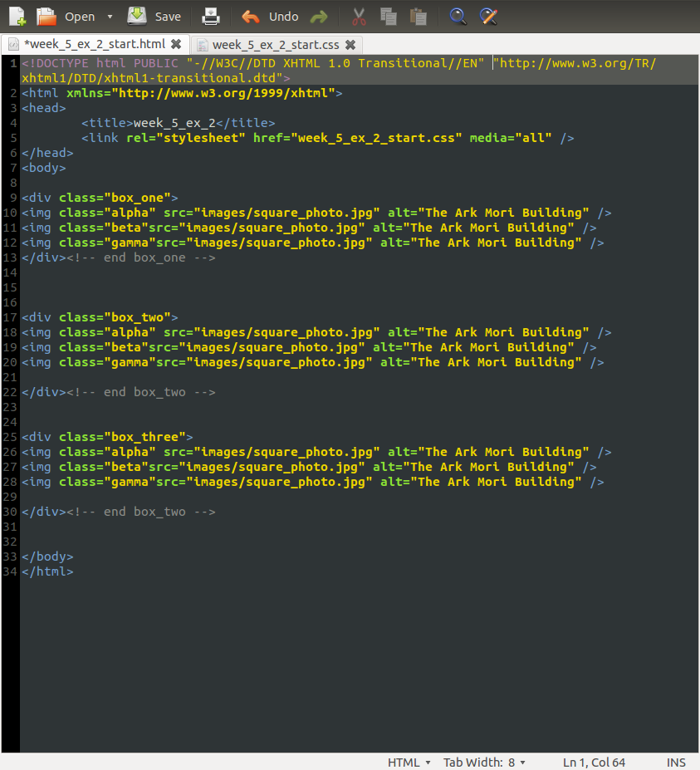Screen dimensions: 700x770
Task: Expand the Tab Width selector
Action: [484, 762]
